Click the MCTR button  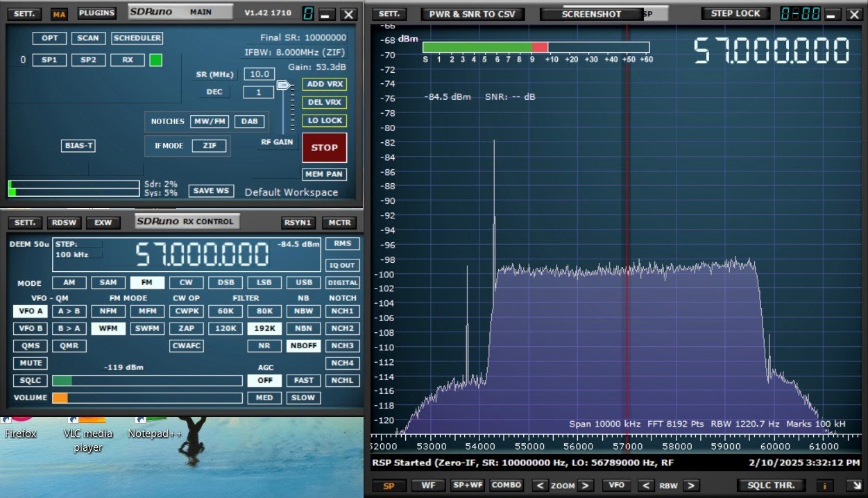pyautogui.click(x=340, y=223)
